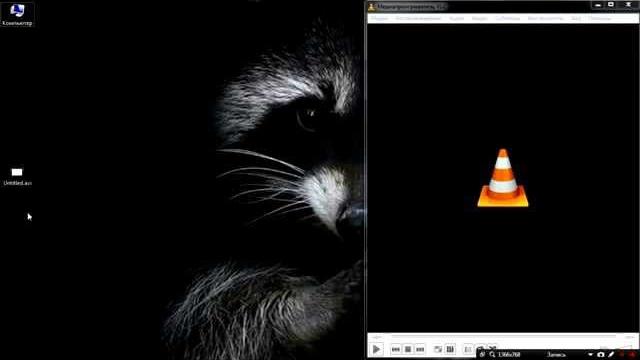The image size is (640, 360).
Task: Click the Previous track button in VLC
Action: (396, 349)
